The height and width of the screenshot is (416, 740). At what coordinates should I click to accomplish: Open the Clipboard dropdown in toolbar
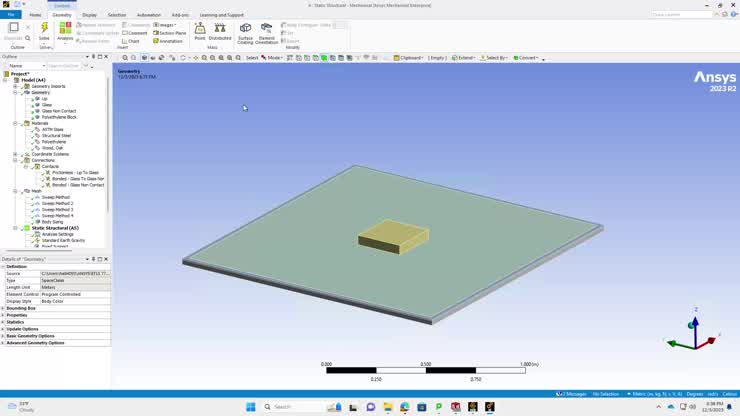[408, 58]
